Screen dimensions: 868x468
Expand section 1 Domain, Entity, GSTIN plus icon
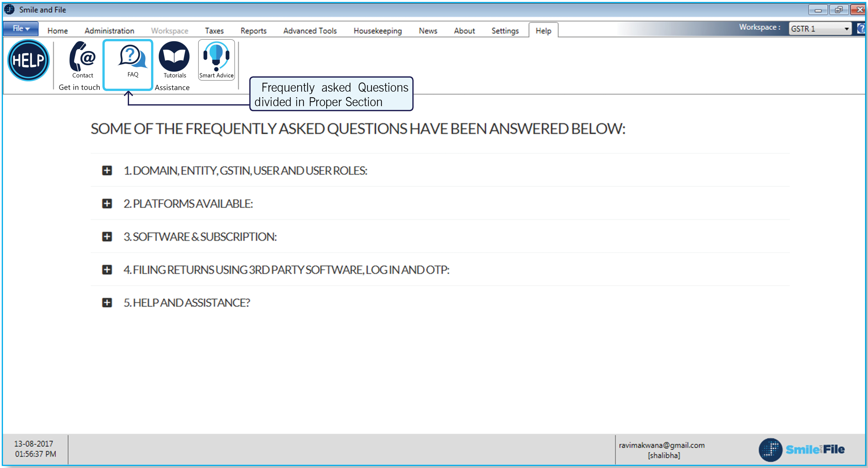click(107, 170)
